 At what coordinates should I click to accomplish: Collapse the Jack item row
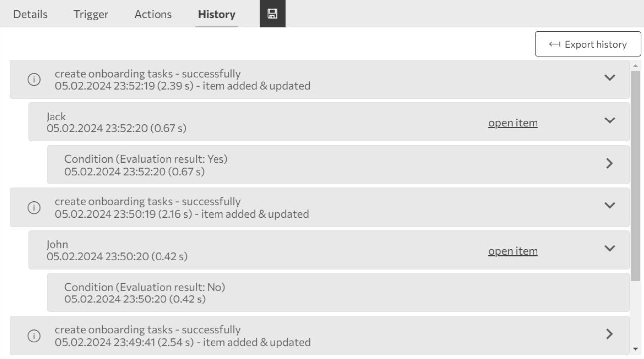tap(610, 120)
